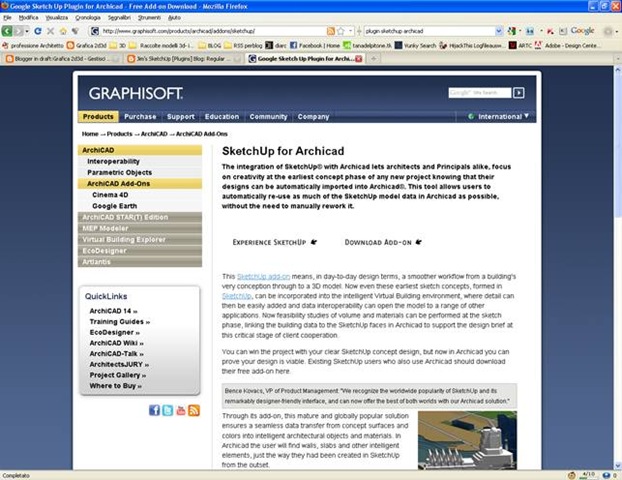Image resolution: width=622 pixels, height=480 pixels.
Task: Expand the search box suggestions dropdown
Action: (499, 31)
